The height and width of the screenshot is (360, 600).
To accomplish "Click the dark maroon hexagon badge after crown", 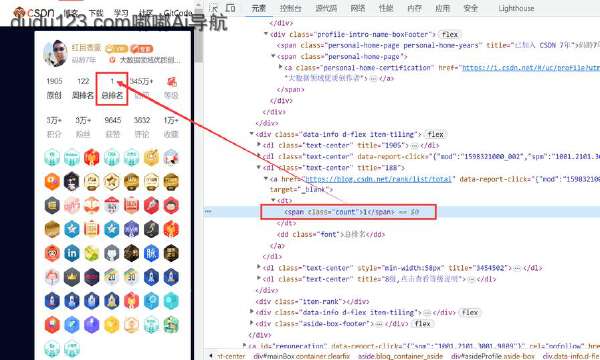I will pyautogui.click(x=91, y=277).
